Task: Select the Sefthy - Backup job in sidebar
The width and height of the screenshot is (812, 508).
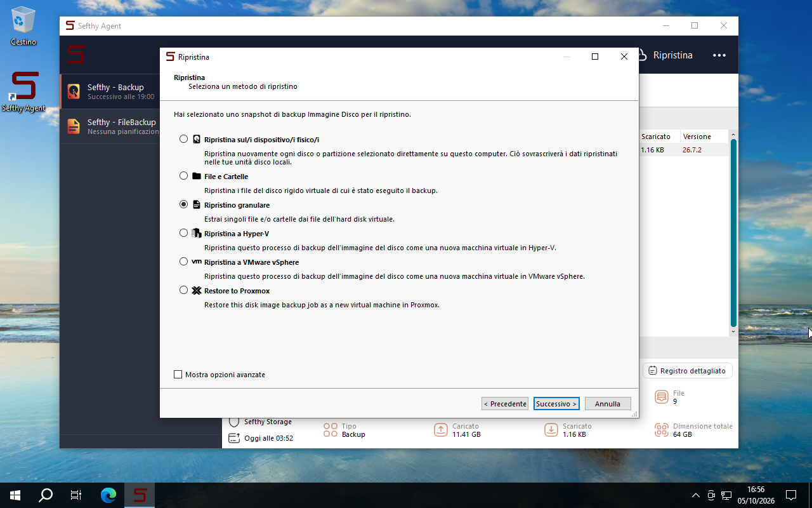Action: point(110,91)
